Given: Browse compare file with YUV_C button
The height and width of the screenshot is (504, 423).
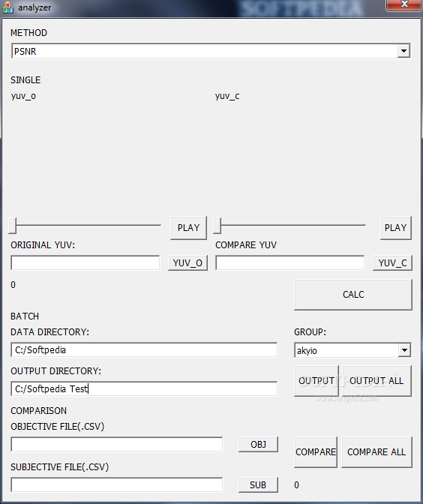Looking at the screenshot, I should tap(392, 263).
